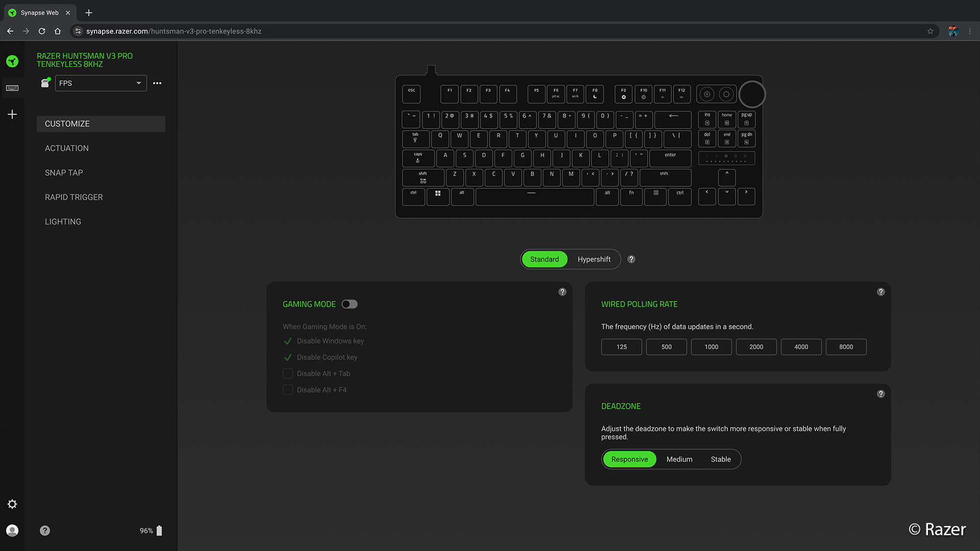Screen dimensions: 980x551
Task: Click the add device plus icon
Action: pyautogui.click(x=12, y=114)
